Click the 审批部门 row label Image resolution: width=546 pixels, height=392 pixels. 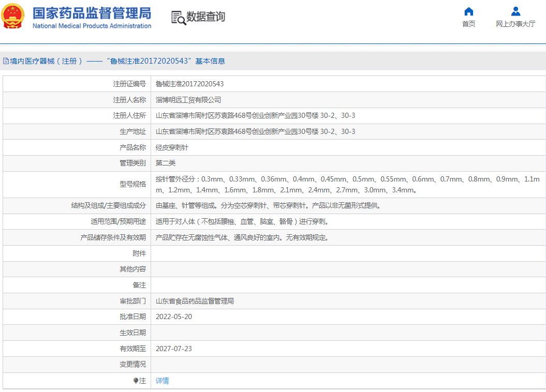(132, 301)
